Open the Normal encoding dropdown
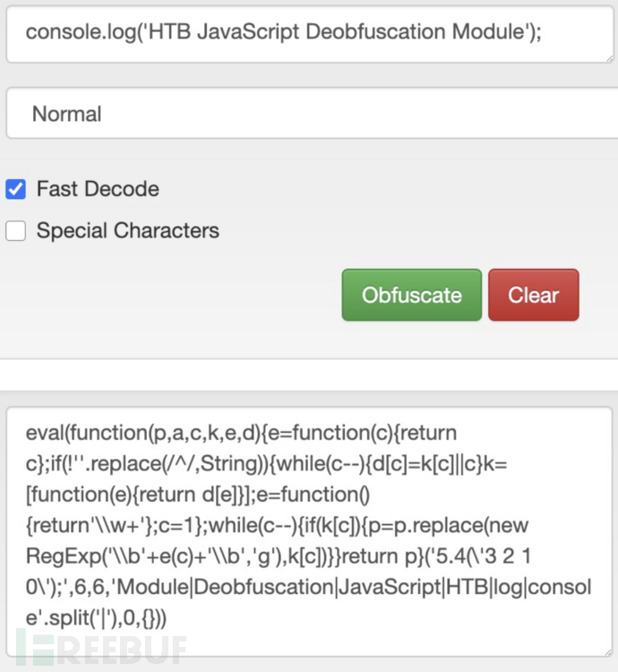618x672 pixels. 309,114
